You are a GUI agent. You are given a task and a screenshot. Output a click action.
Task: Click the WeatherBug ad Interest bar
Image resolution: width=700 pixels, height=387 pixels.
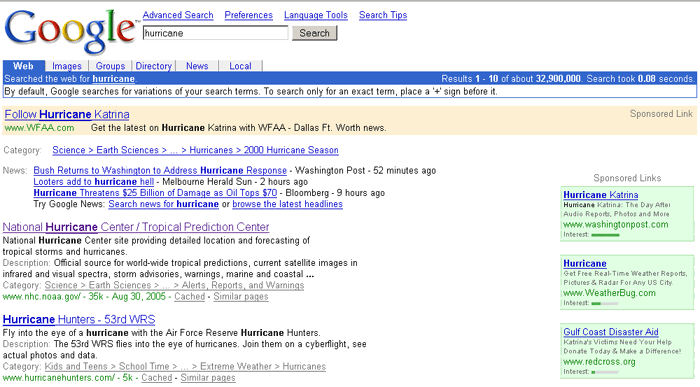click(x=605, y=304)
